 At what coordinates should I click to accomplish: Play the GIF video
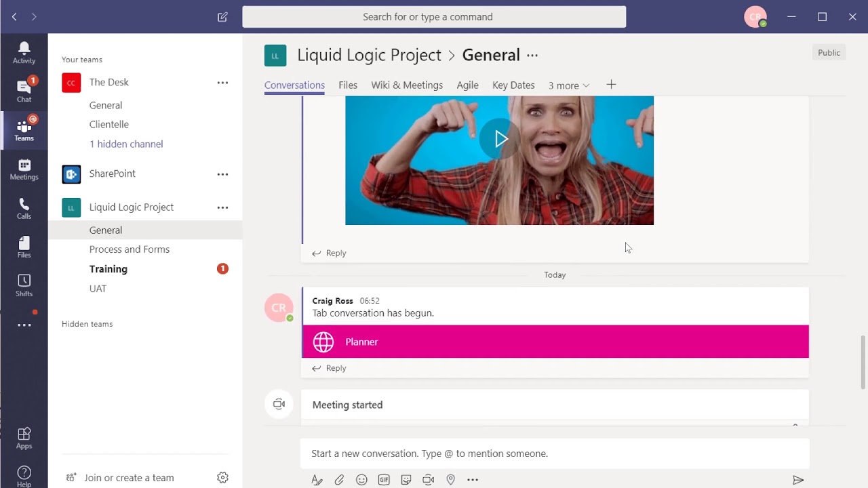pos(500,139)
